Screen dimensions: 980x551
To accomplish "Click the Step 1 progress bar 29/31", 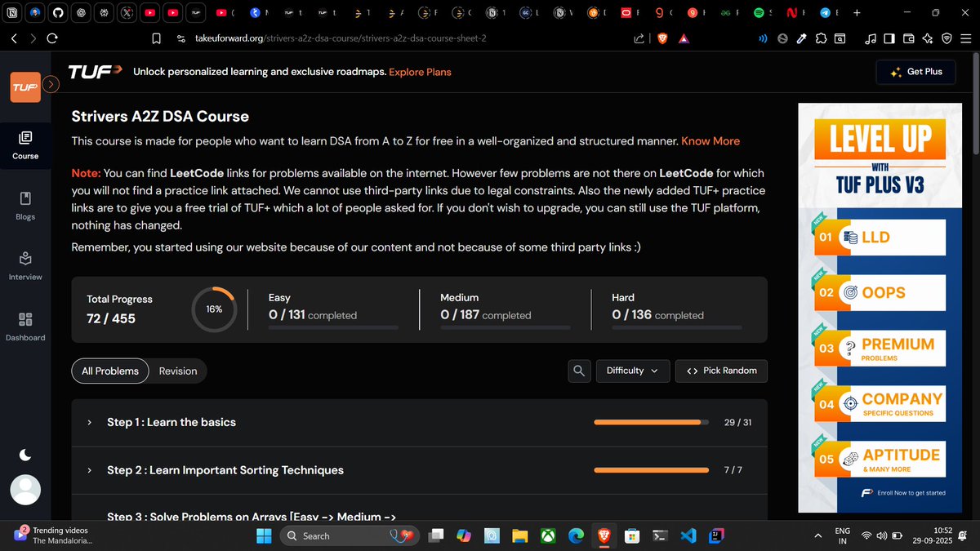I will pyautogui.click(x=651, y=423).
